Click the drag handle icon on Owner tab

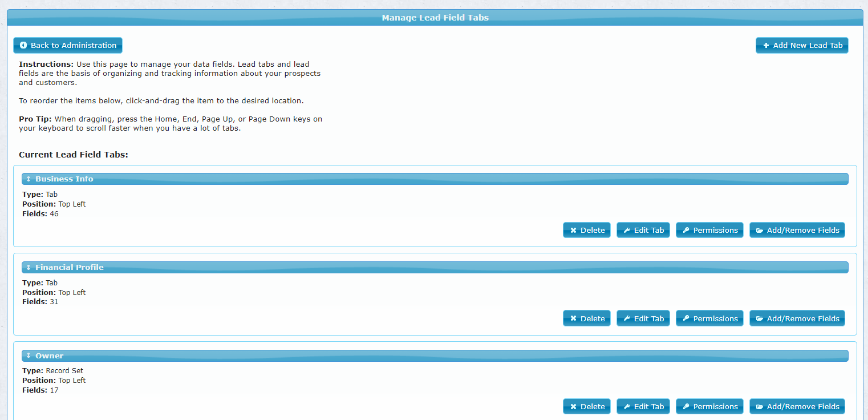pyautogui.click(x=29, y=356)
